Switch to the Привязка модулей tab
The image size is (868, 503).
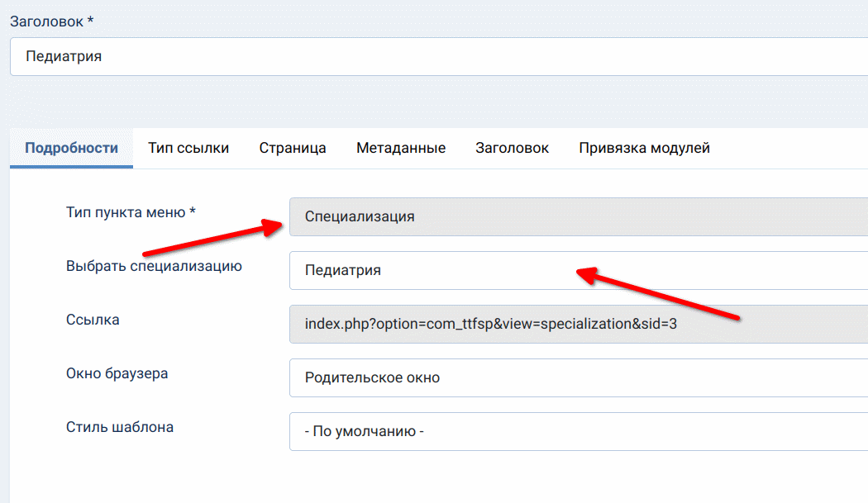pos(644,149)
